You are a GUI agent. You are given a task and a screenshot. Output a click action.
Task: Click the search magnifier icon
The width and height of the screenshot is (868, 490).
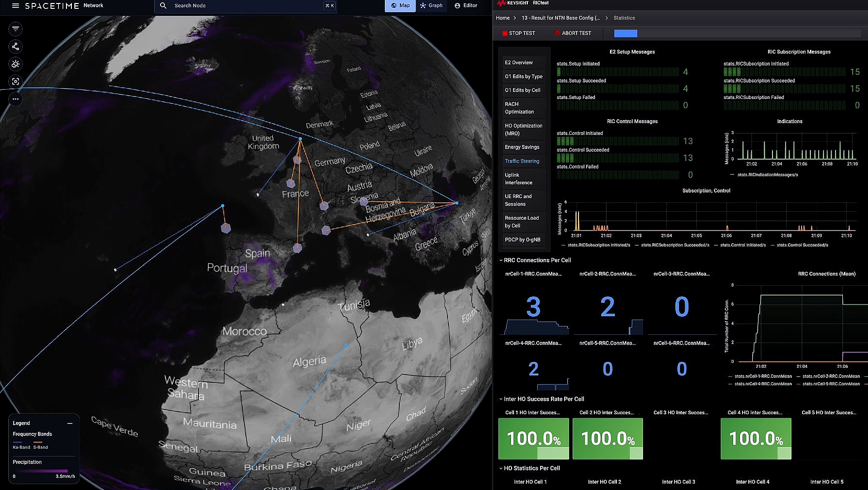click(x=163, y=5)
